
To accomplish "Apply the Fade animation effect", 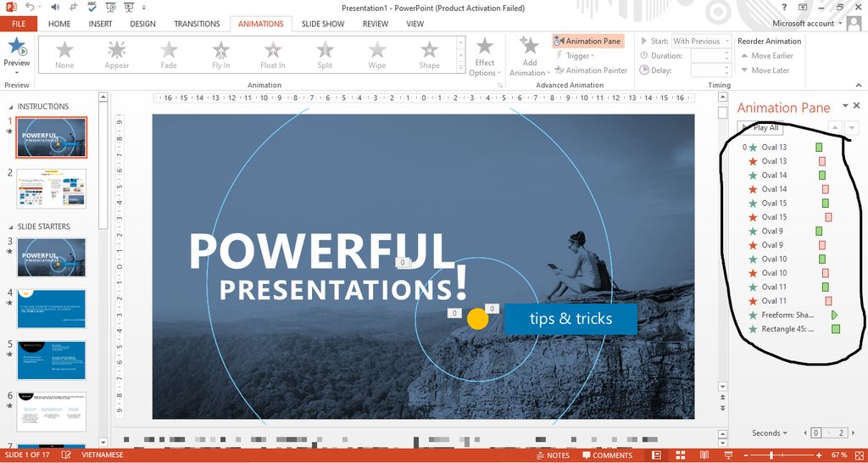I will [169, 55].
